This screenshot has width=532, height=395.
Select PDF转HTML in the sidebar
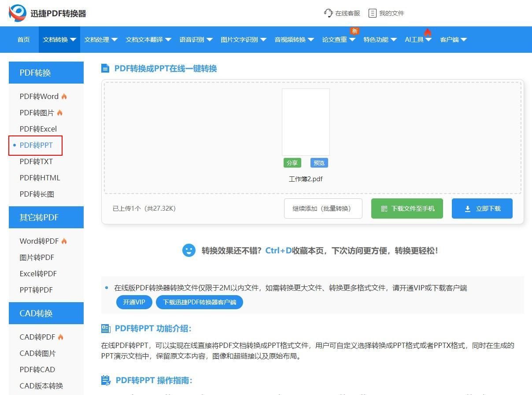tap(40, 178)
